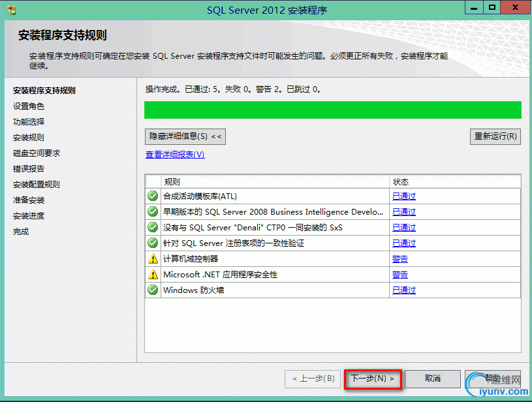Click rule text 计算机域控制器
Screen dimensions: 532x402
tap(191, 259)
